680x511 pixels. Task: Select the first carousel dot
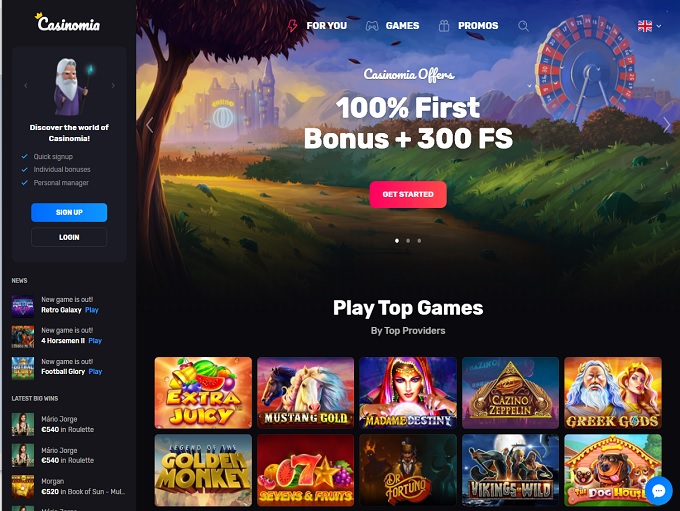pos(397,241)
